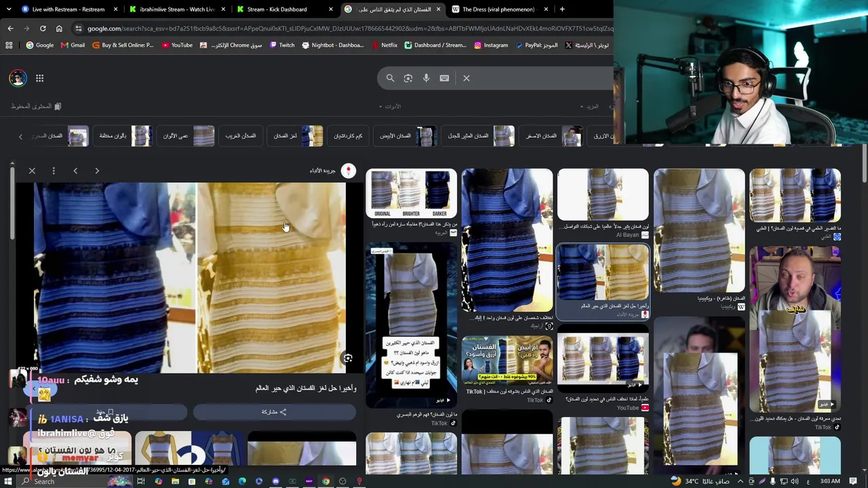Open the TikTok أم أبيض وذهبي result thumbnail

(x=507, y=361)
